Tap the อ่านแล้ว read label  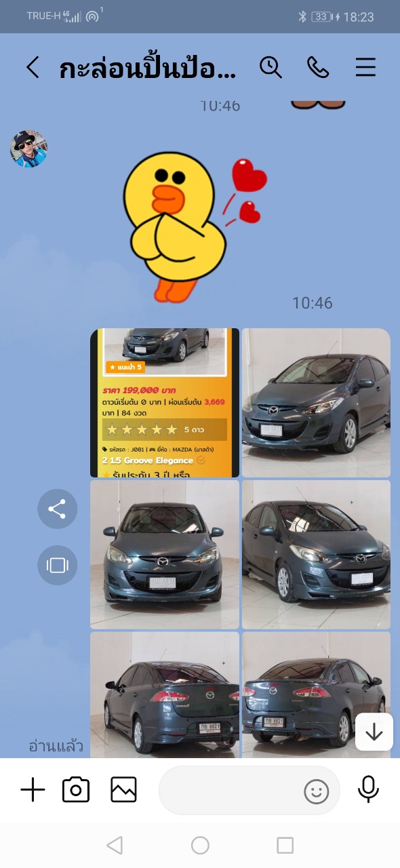[56, 746]
